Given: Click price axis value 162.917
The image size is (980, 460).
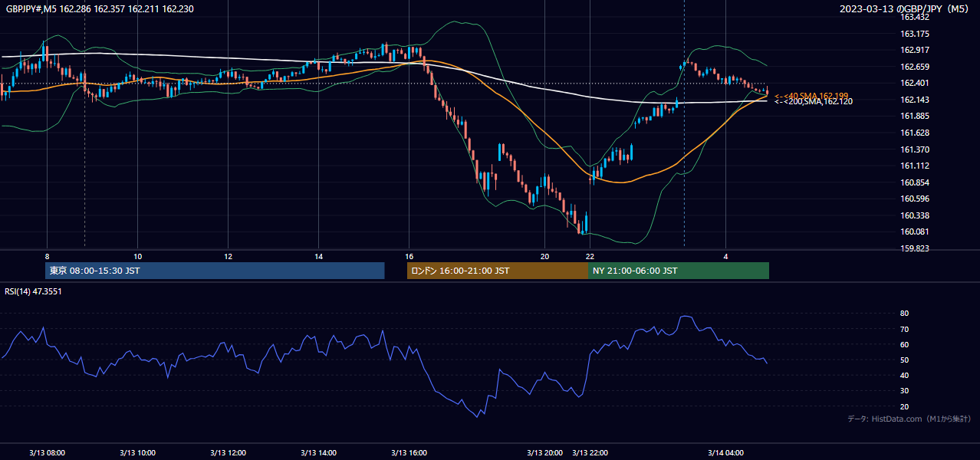Looking at the screenshot, I should point(915,50).
